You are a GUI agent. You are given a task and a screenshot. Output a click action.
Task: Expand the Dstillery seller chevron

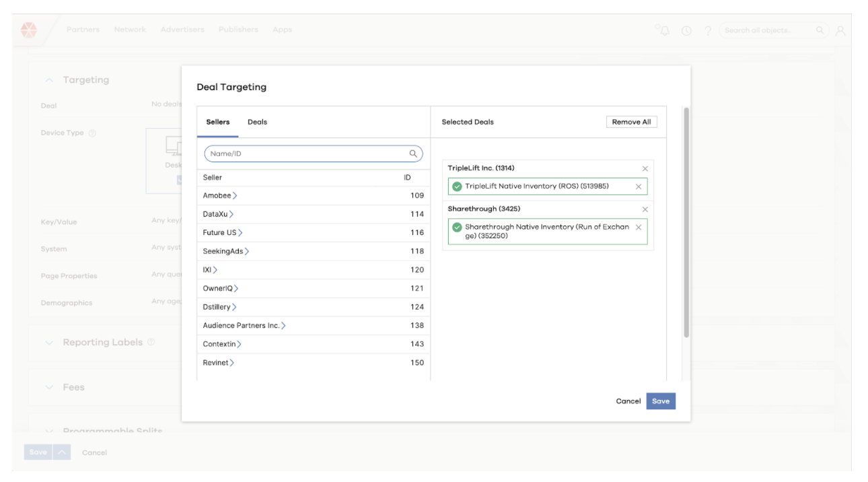click(234, 307)
